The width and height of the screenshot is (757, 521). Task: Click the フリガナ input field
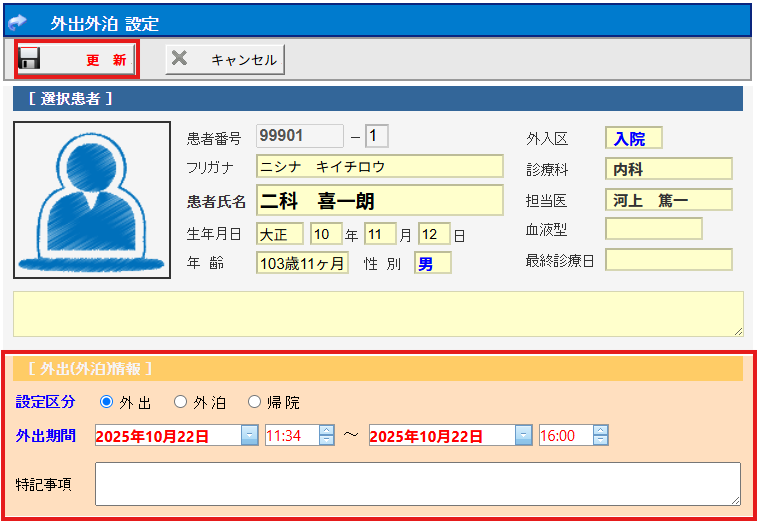point(379,166)
